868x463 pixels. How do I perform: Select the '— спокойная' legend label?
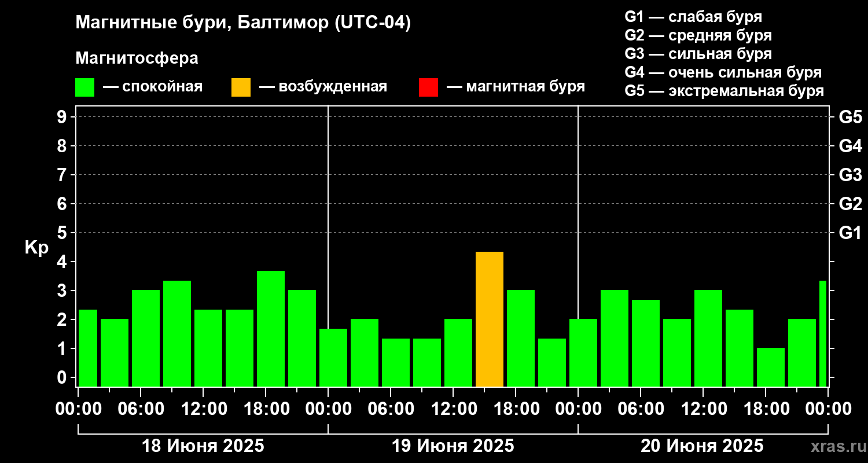pyautogui.click(x=153, y=87)
